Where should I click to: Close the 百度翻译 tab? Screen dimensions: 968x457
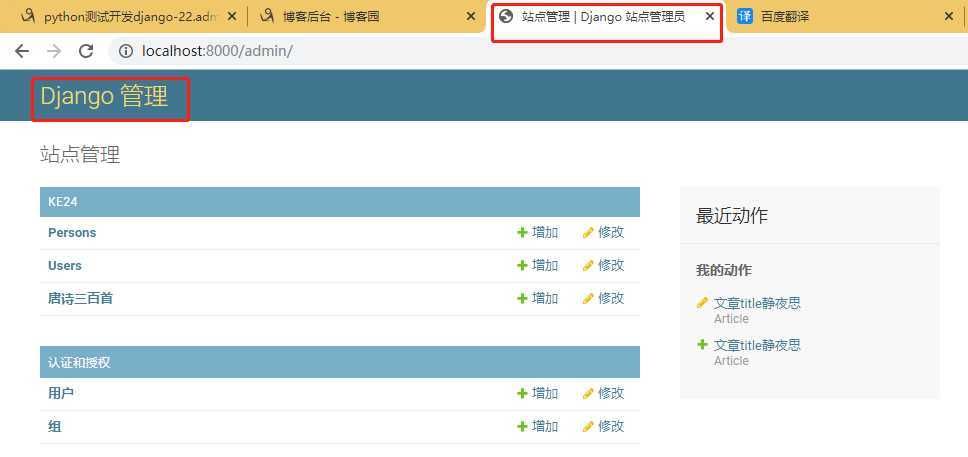pos(949,17)
